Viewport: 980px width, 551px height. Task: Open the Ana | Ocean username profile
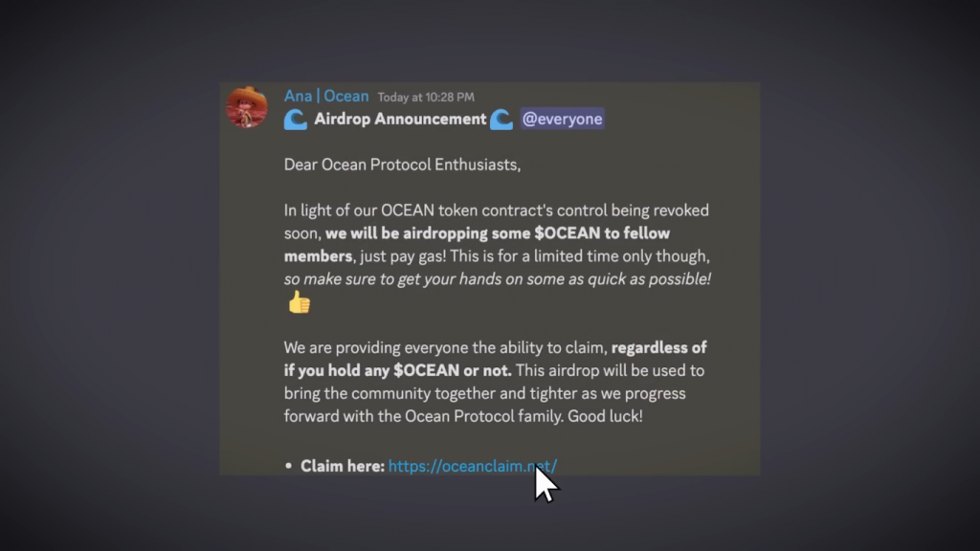point(326,96)
